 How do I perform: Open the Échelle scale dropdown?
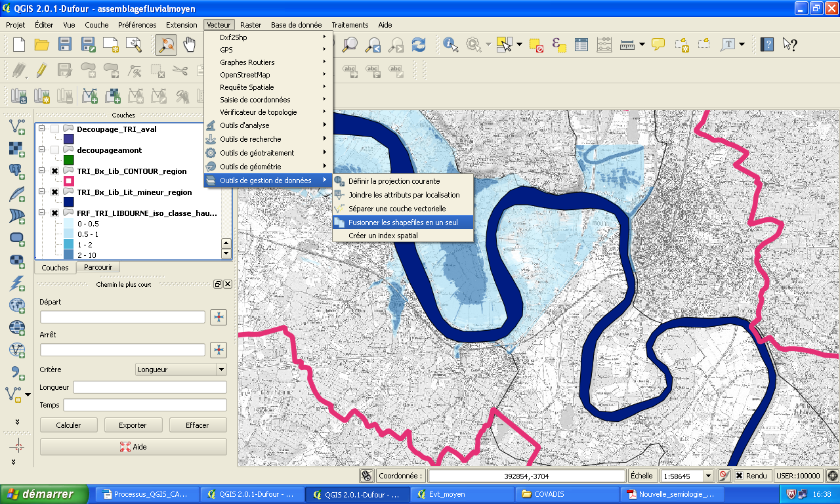[708, 476]
